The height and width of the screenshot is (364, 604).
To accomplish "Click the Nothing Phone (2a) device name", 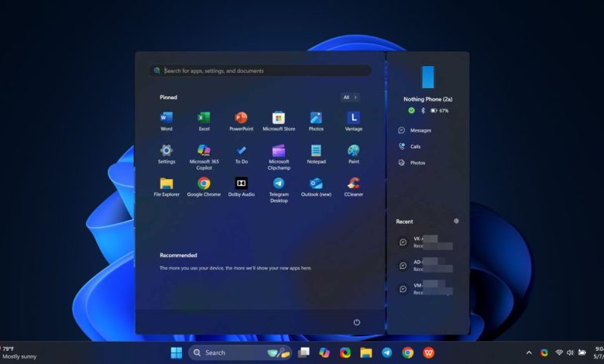I will pos(427,99).
